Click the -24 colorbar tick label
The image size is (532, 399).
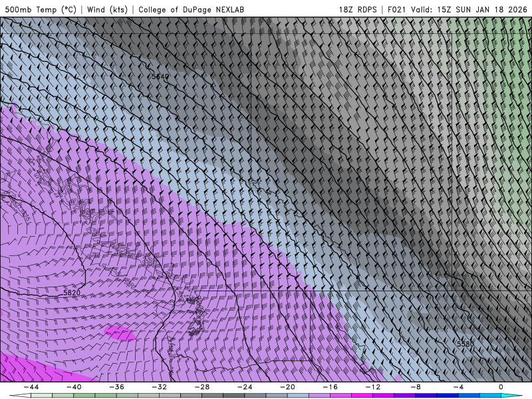coord(245,387)
